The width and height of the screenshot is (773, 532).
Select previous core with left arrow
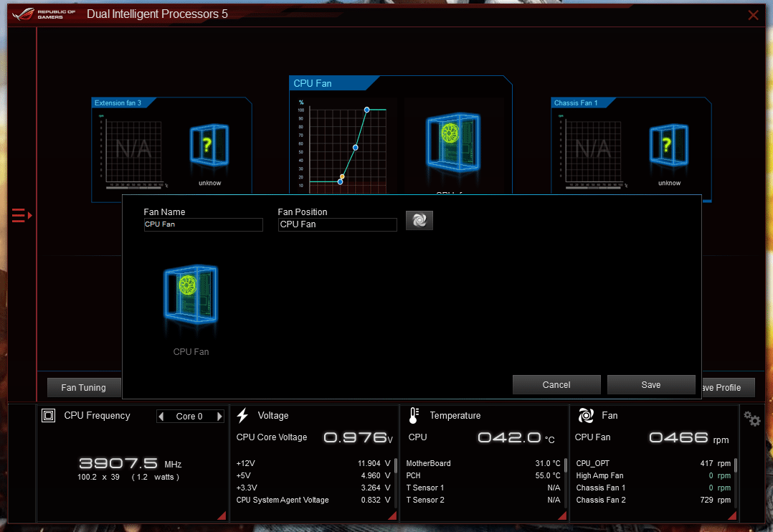click(x=161, y=417)
